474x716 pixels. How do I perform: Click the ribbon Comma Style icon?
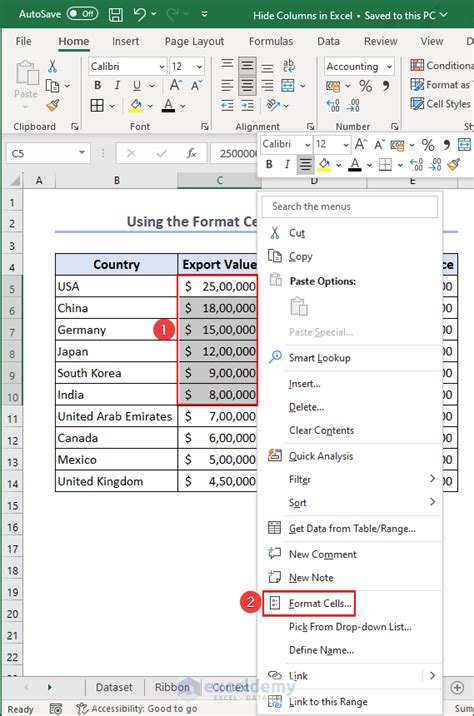pos(386,86)
